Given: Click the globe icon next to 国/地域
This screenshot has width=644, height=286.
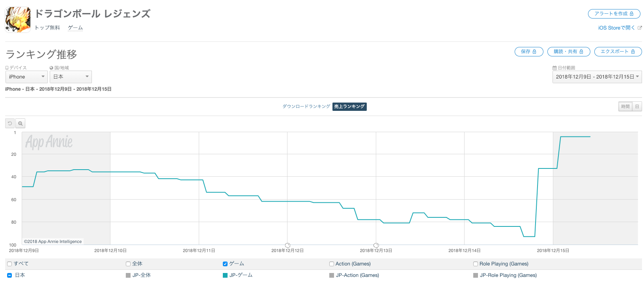Looking at the screenshot, I should [x=51, y=68].
